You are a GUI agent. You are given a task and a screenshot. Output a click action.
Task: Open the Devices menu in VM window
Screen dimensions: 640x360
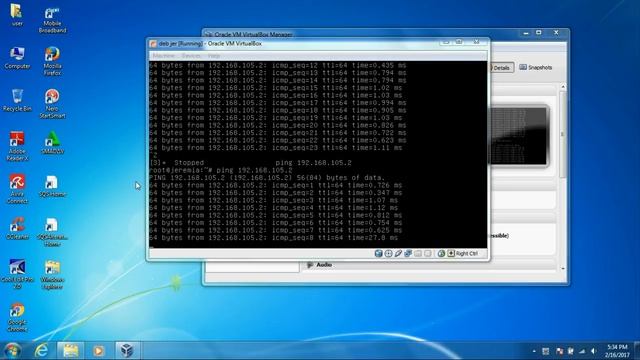coord(191,56)
